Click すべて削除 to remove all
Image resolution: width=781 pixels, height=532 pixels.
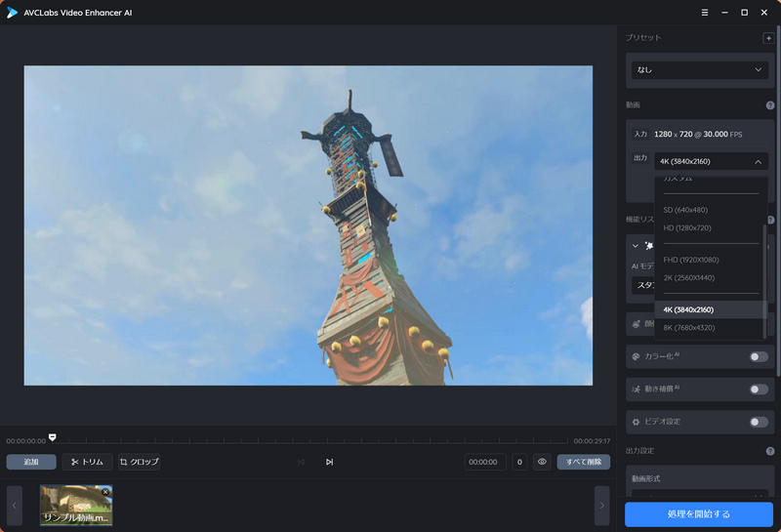pos(583,462)
